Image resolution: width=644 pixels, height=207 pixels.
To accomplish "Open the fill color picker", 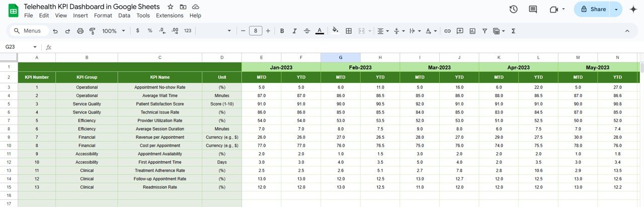I will tap(335, 31).
